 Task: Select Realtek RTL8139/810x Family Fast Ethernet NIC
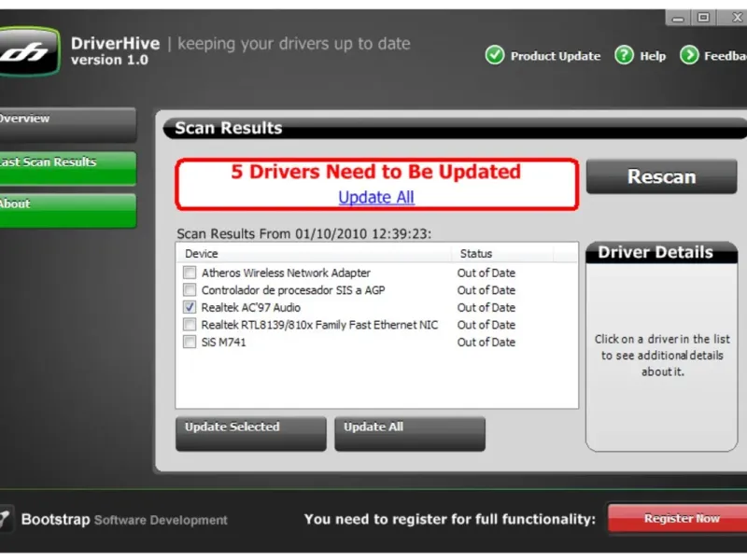point(319,325)
